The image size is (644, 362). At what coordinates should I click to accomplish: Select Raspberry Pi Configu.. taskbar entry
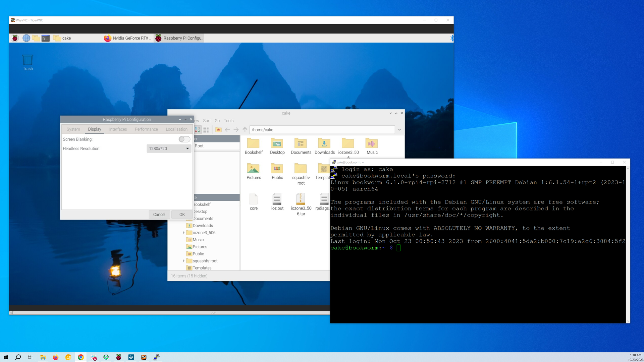(x=179, y=38)
